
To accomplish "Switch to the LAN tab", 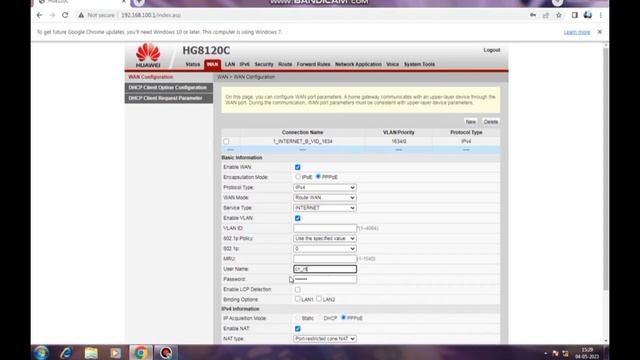I will click(x=230, y=64).
